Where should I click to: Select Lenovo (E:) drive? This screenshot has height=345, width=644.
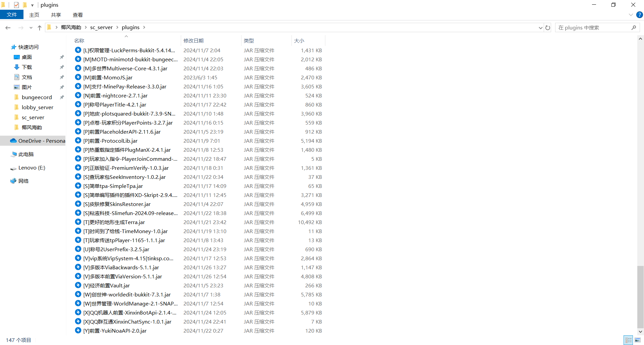click(x=32, y=168)
